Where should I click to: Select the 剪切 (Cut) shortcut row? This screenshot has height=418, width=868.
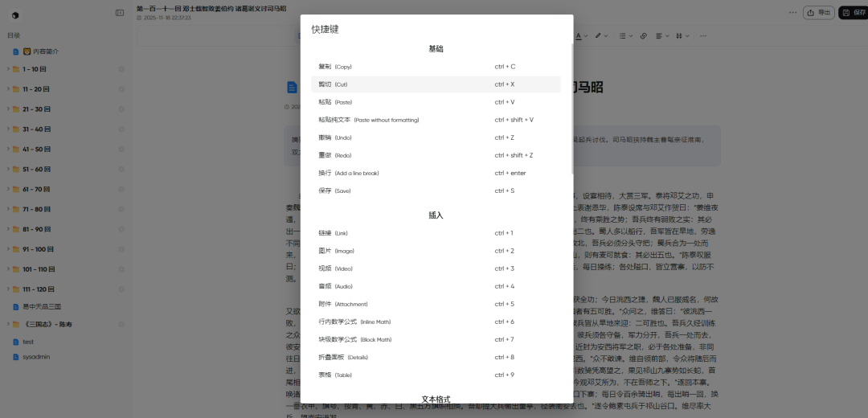[x=436, y=84]
